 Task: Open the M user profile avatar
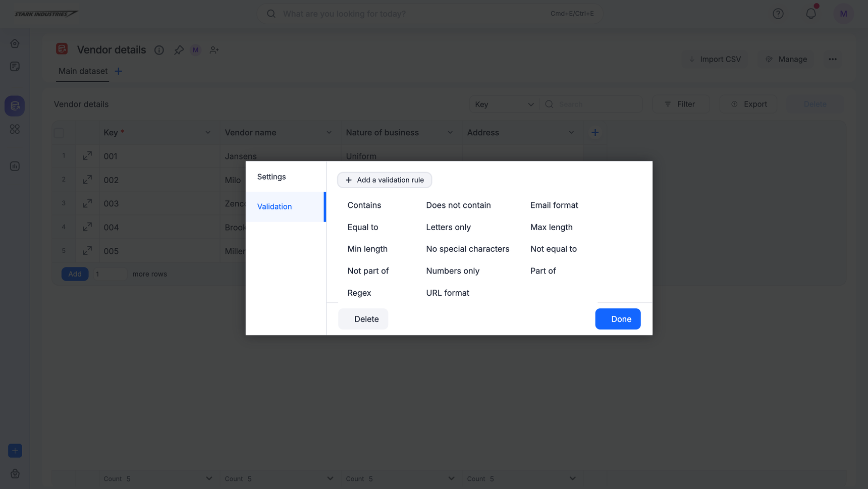pyautogui.click(x=843, y=14)
